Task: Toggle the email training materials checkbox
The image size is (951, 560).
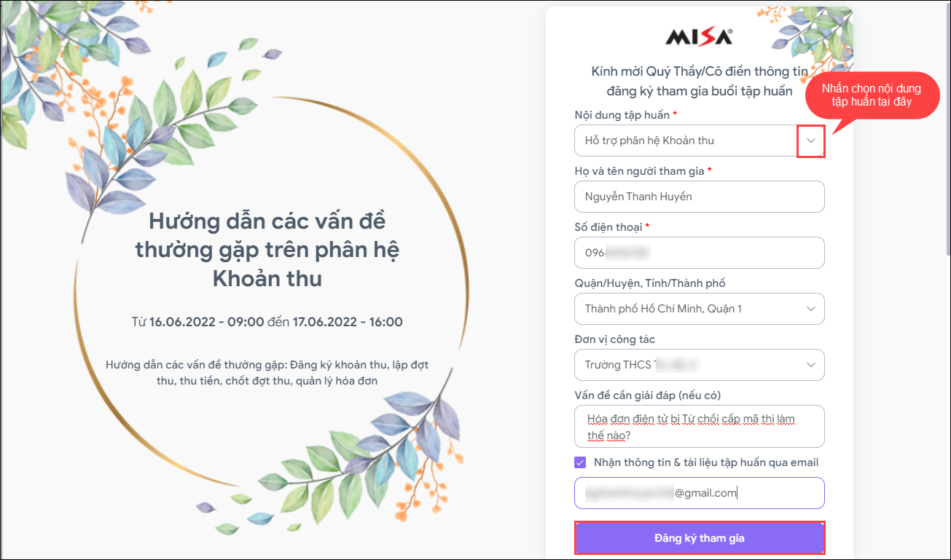Action: (580, 462)
